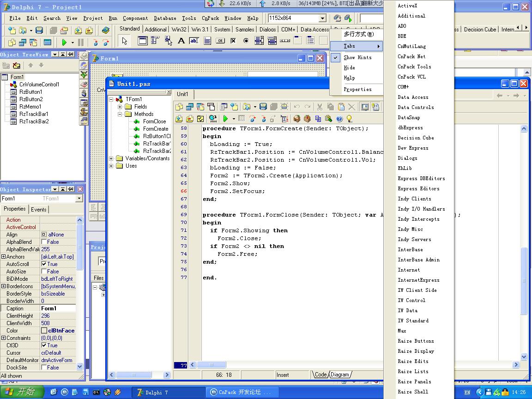Click the Save icon in the editor toolbar
The height and width of the screenshot is (399, 532).
click(263, 107)
